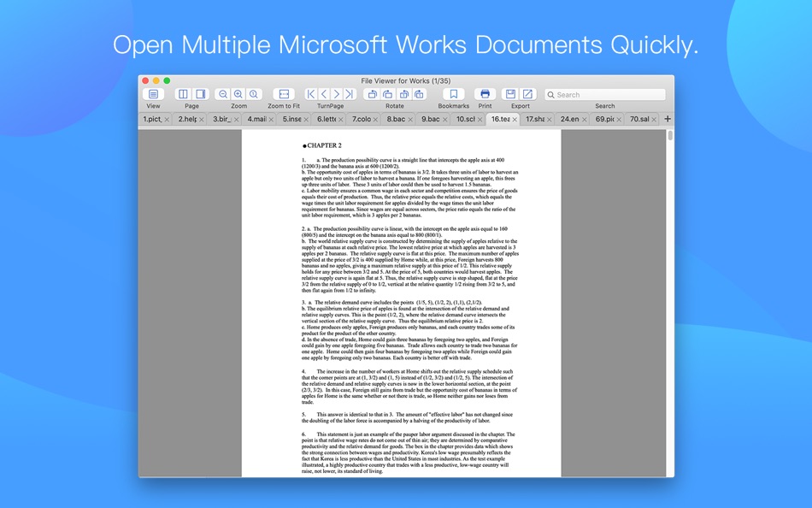Click the vertical scrollbar thumb
This screenshot has width=812, height=508.
pos(670,136)
